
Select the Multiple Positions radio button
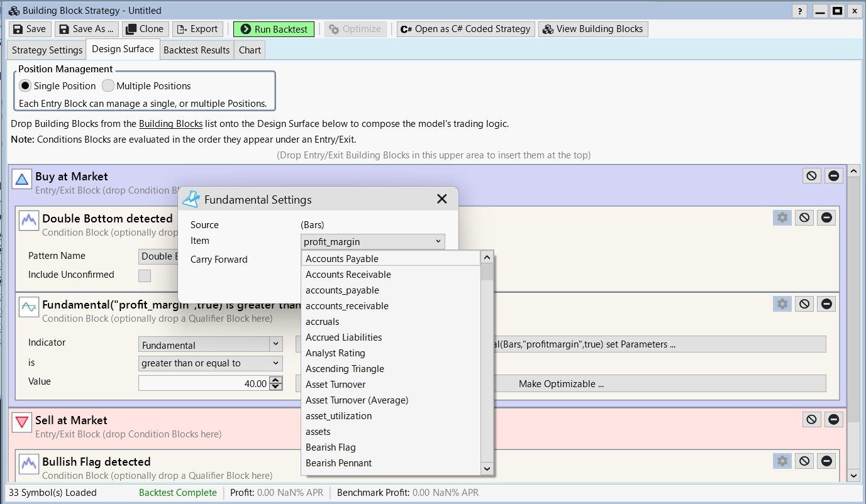(108, 86)
